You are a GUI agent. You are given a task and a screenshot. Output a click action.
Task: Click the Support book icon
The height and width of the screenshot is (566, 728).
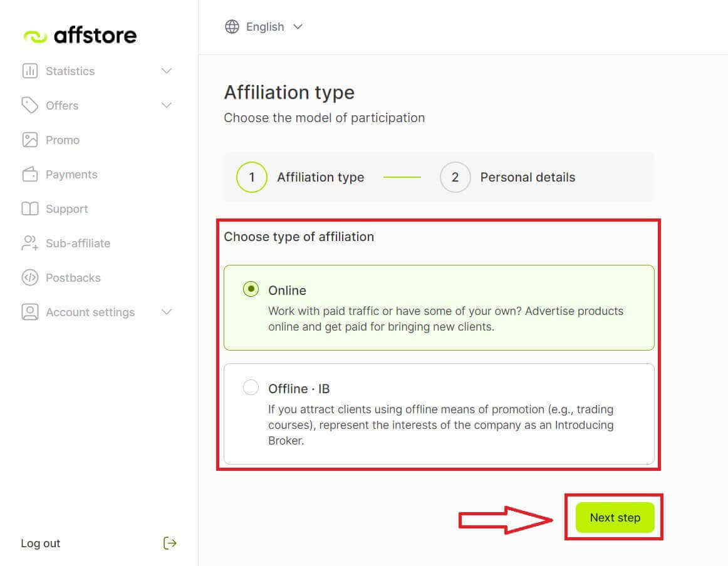point(29,208)
